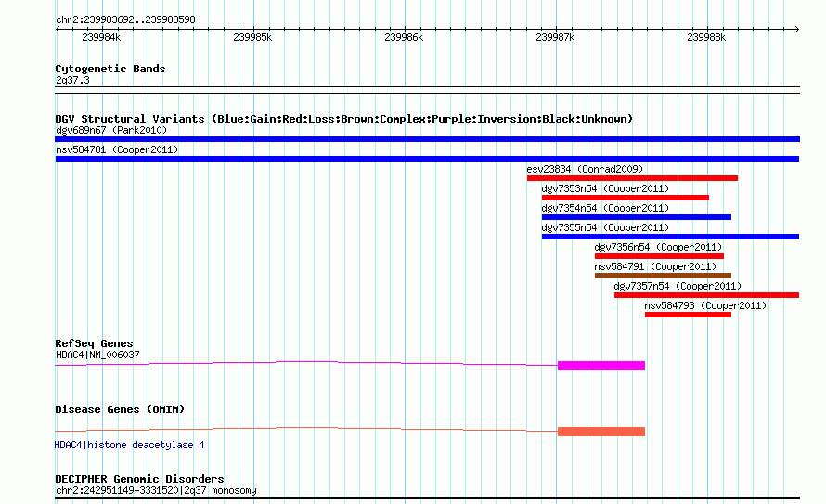Screen dimensions: 826x504
Task: Click the dgv7357n54 (Cooper2011) label
Action: (x=678, y=286)
